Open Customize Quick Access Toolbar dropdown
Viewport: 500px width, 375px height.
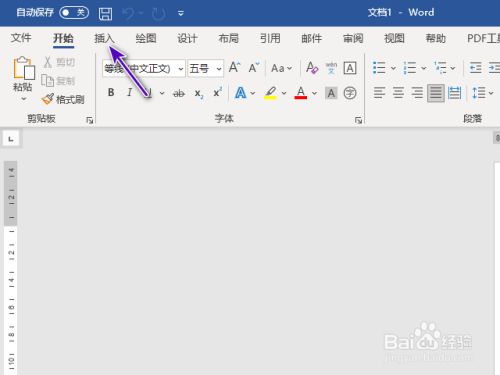(181, 13)
